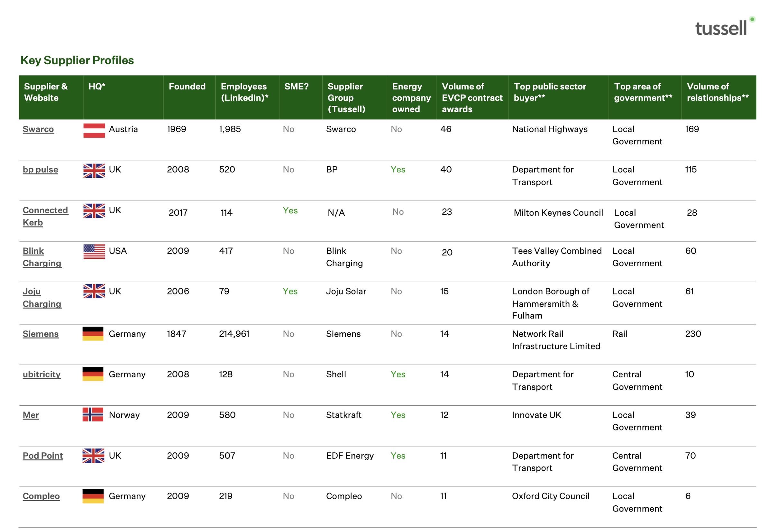Select 'Network Rail Infrastructure Limited' cell
This screenshot has height=532, width=777.
[x=556, y=340]
